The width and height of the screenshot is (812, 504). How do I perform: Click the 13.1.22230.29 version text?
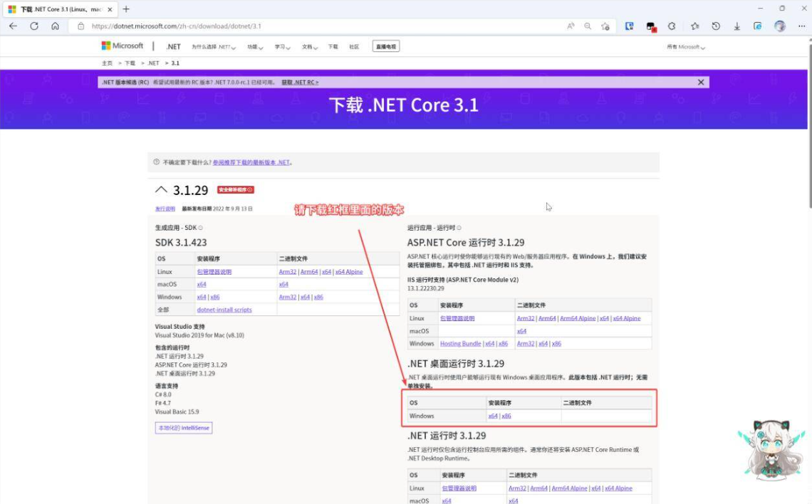pos(426,288)
